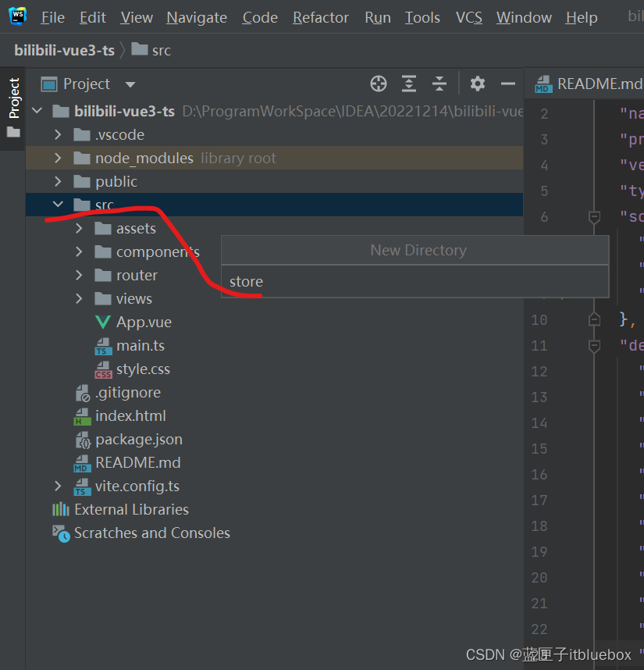Open the Navigate menu
644x670 pixels.
tap(197, 17)
